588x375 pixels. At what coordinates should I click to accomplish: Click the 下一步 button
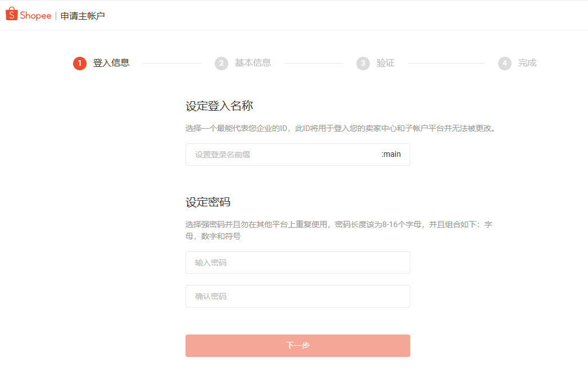[x=297, y=345]
